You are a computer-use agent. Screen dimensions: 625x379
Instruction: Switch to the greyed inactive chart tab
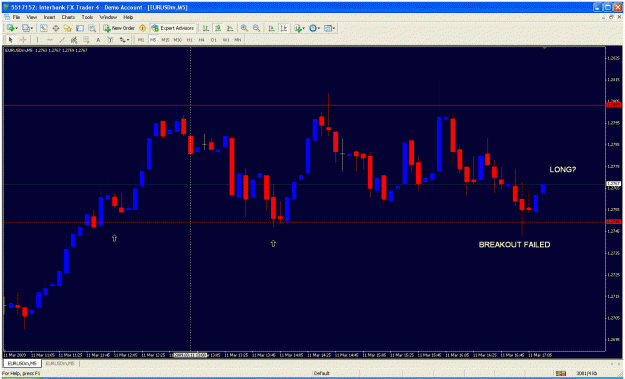[x=60, y=363]
